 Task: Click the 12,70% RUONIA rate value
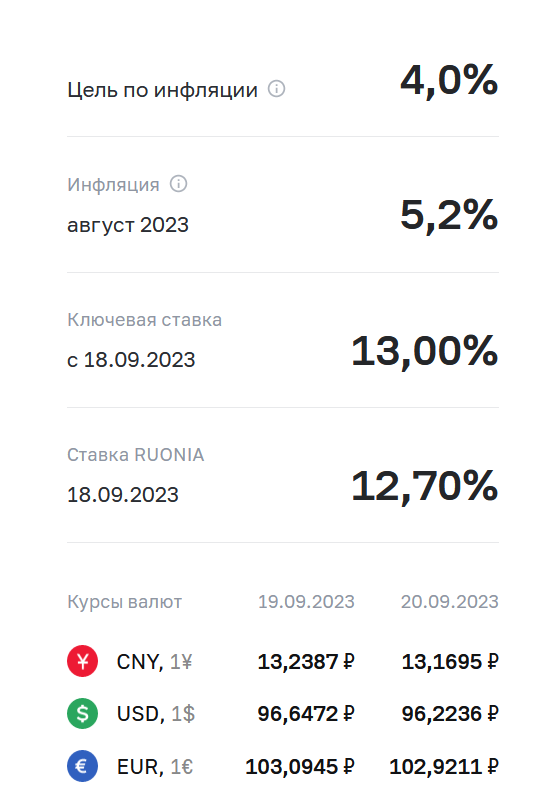[425, 486]
